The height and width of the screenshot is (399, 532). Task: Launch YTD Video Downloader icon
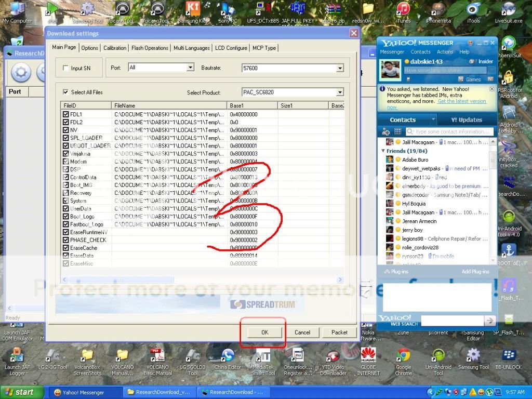coord(333,356)
